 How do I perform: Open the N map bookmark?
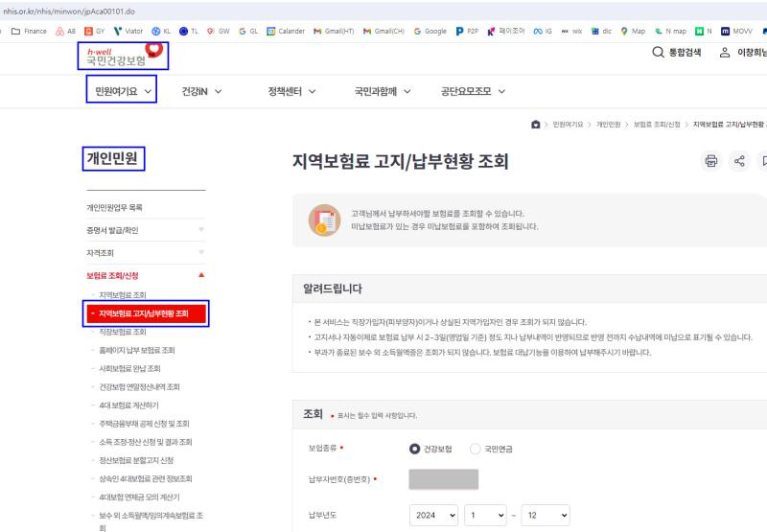[x=670, y=31]
